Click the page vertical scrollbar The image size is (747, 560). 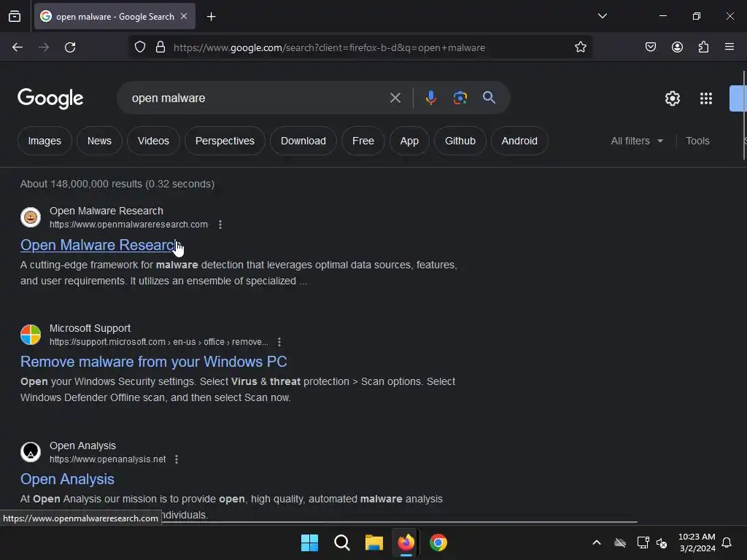(743, 116)
